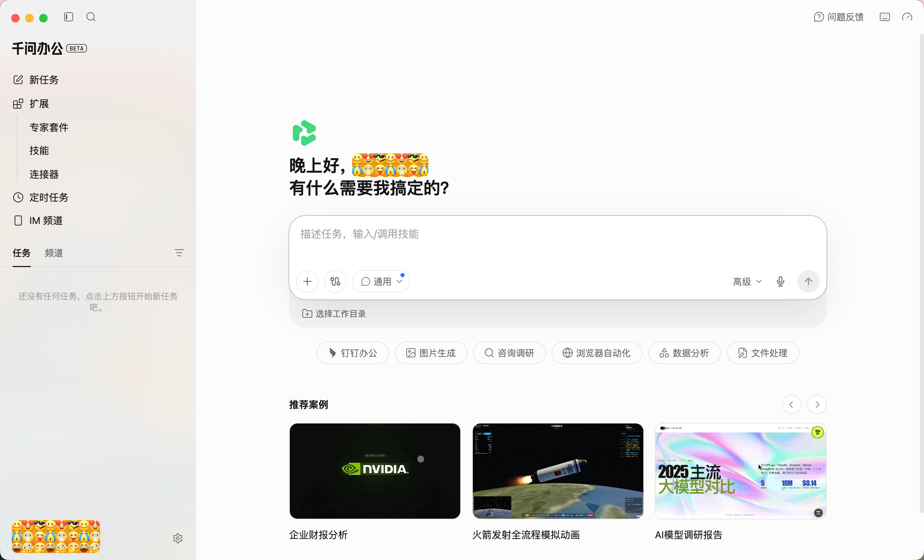
Task: Click the plus attachment button
Action: (307, 281)
